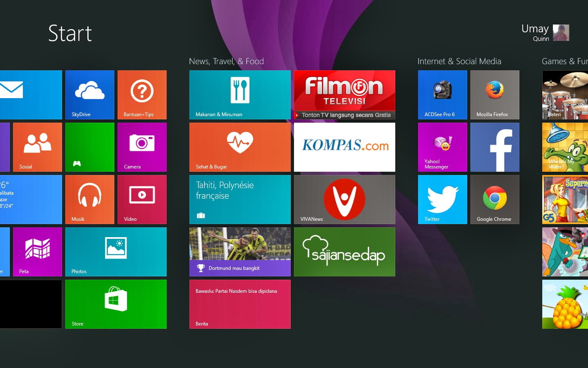The height and width of the screenshot is (368, 588).
Task: Launch ACDSee Pro 6
Action: click(x=443, y=95)
